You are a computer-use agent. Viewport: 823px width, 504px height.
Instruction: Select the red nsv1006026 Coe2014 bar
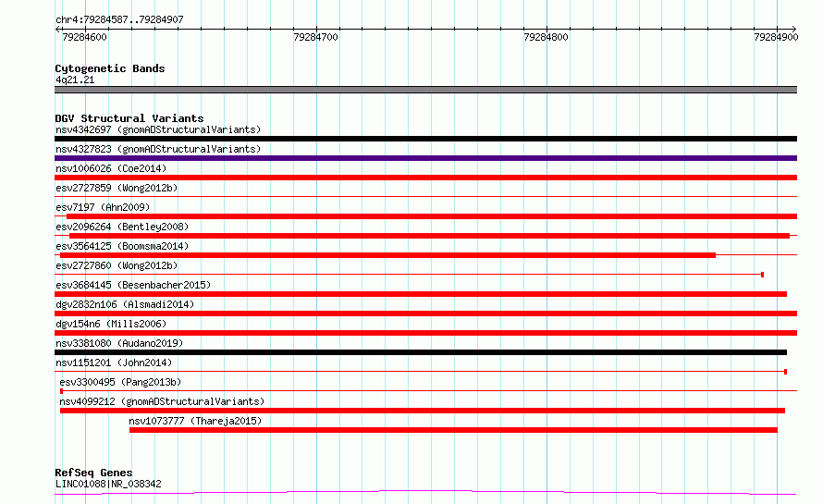[x=425, y=178]
